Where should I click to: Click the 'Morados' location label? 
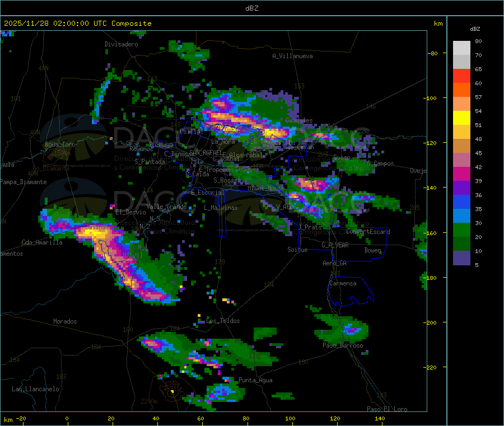tap(65, 321)
